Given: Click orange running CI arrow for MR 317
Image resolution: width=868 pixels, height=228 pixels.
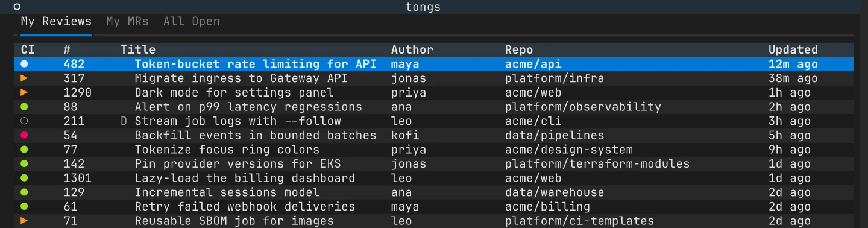Looking at the screenshot, I should click(x=24, y=78).
